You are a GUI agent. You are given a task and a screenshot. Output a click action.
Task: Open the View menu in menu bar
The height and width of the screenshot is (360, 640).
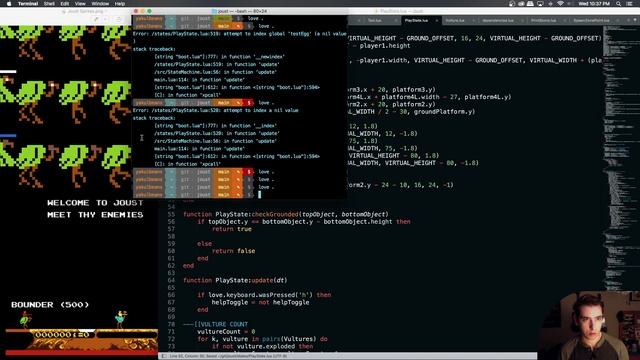[80, 4]
